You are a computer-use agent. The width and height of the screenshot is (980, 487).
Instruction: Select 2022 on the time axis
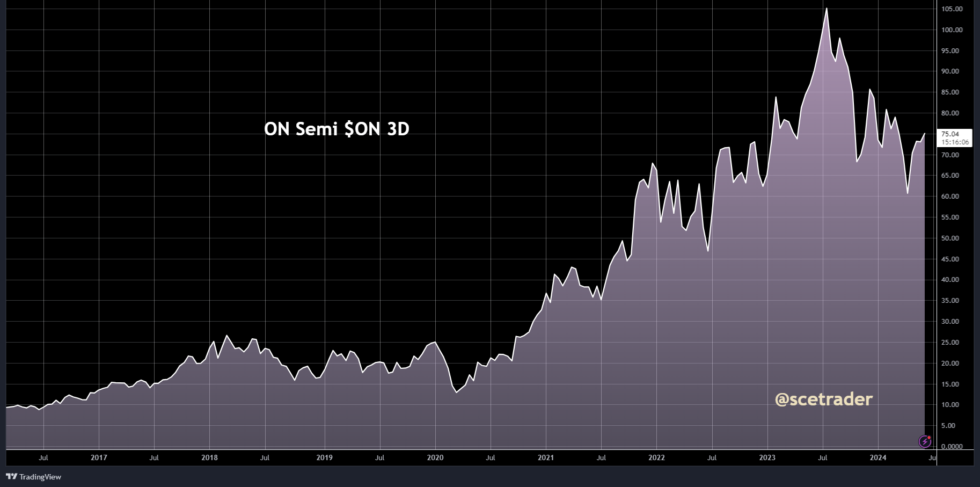[656, 458]
